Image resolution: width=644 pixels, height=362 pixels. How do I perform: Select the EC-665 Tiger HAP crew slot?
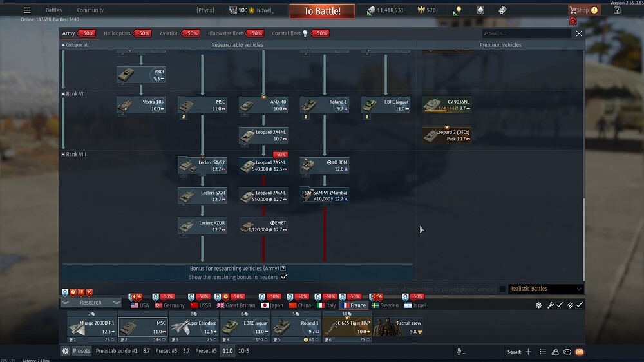coord(347,327)
